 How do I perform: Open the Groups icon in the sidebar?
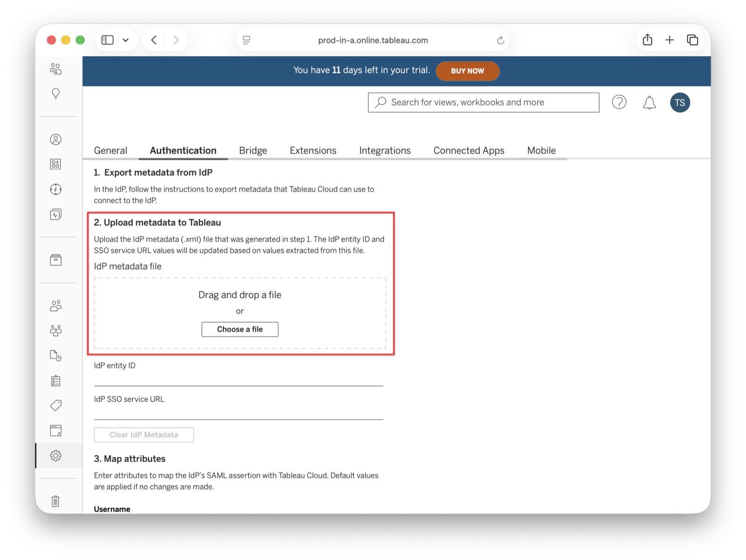[56, 331]
